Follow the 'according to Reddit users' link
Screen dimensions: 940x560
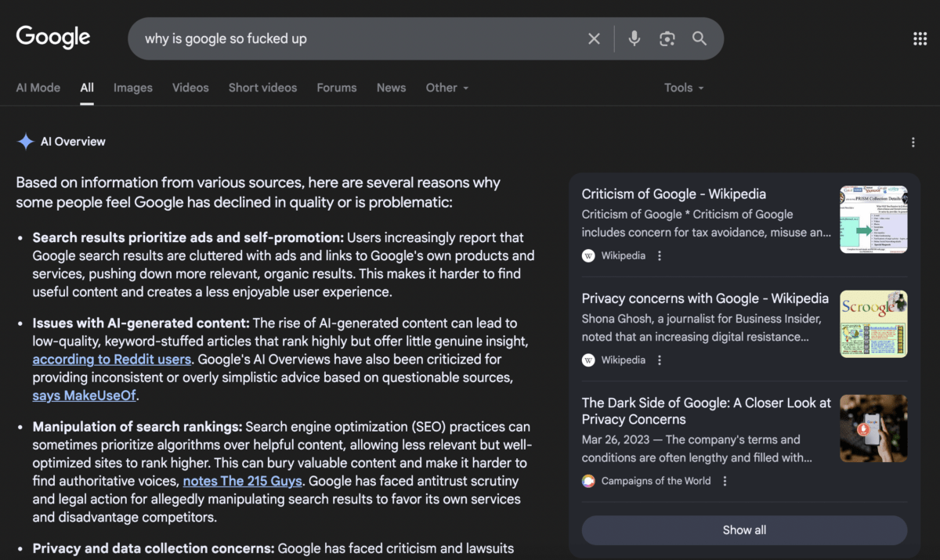point(111,359)
